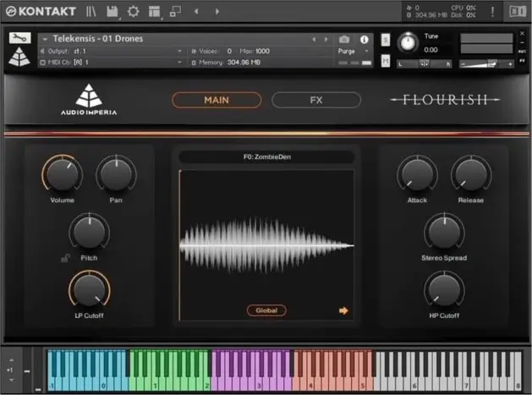This screenshot has height=395, width=532.
Task: Go to next item with header right arrow
Action: (x=217, y=12)
